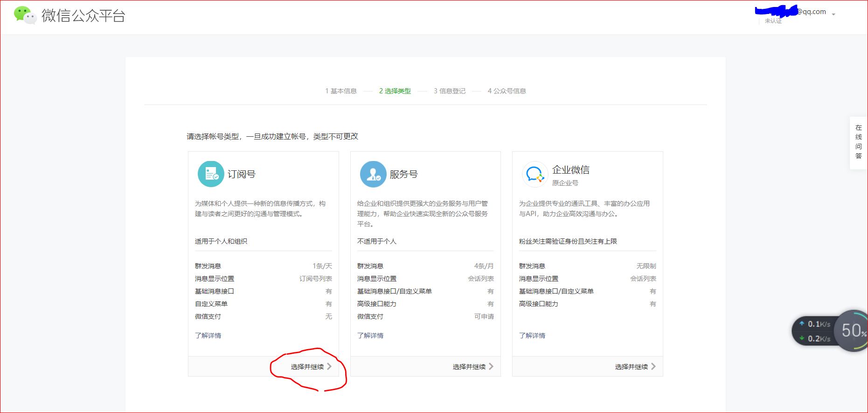Click the 服务号 card title
Viewport: 868px width, 413px height.
(404, 174)
